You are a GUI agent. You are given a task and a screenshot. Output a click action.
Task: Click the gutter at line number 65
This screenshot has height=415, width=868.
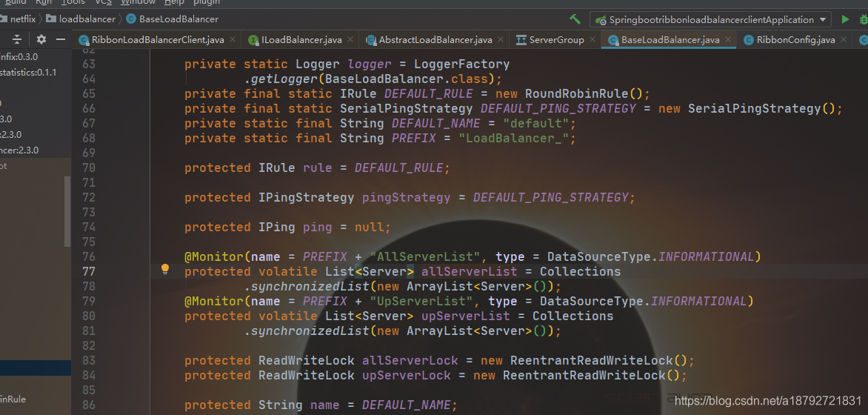88,93
